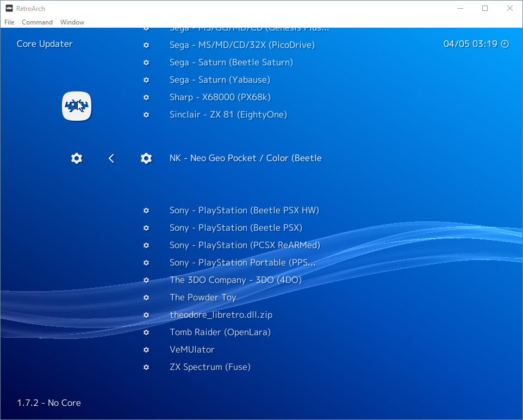Open the File menu
This screenshot has height=420, width=523.
pos(9,22)
